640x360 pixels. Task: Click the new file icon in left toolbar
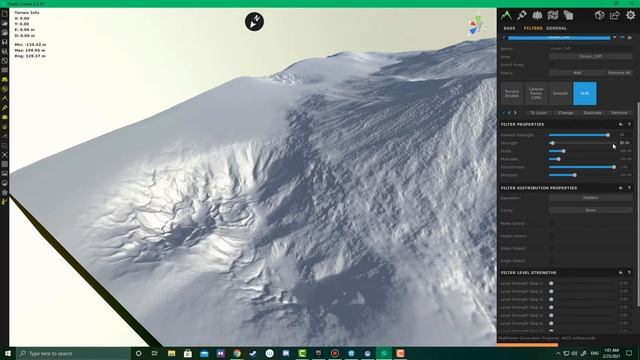[x=4, y=14]
